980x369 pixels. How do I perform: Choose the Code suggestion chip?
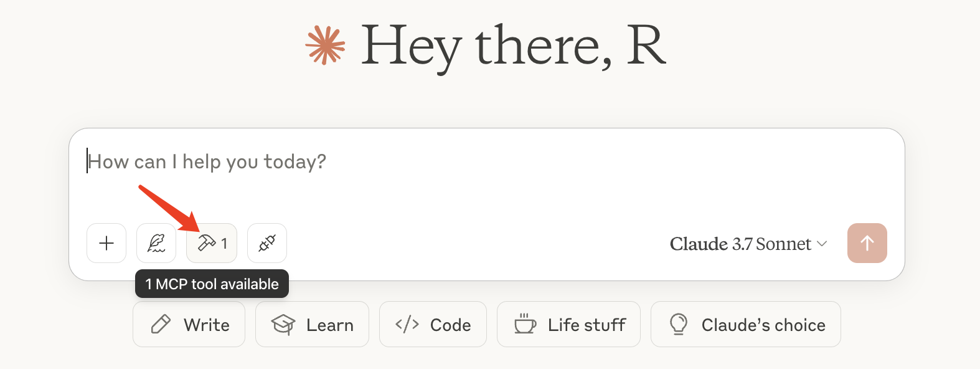pyautogui.click(x=433, y=324)
